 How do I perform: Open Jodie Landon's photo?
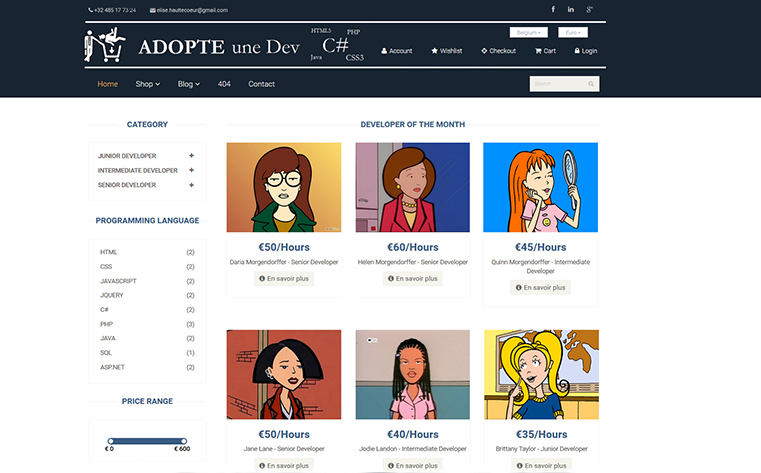[x=413, y=375]
